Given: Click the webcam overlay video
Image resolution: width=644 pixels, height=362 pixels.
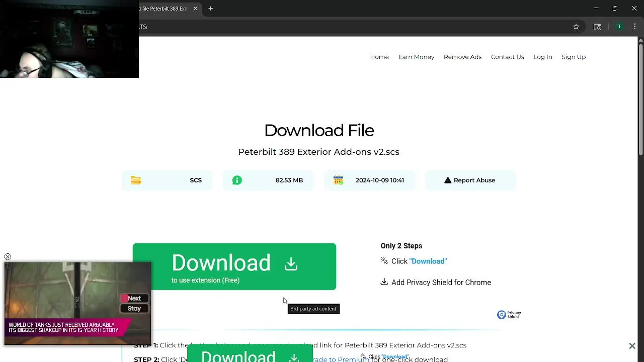Looking at the screenshot, I should pos(69,39).
